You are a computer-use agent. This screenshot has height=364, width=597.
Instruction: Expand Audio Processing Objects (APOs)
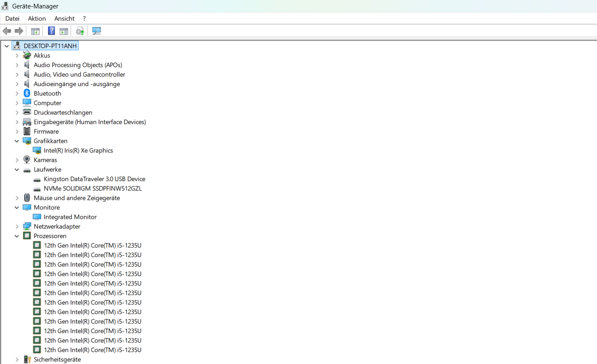(x=17, y=65)
